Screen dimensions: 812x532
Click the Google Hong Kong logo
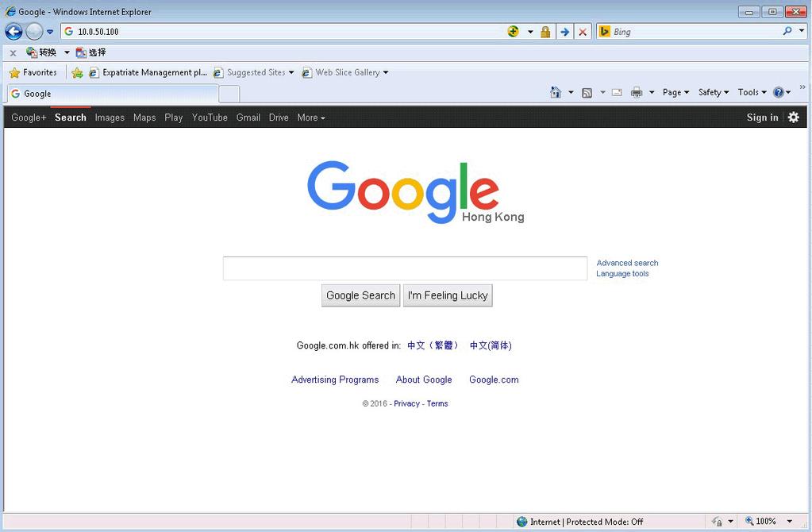point(415,192)
